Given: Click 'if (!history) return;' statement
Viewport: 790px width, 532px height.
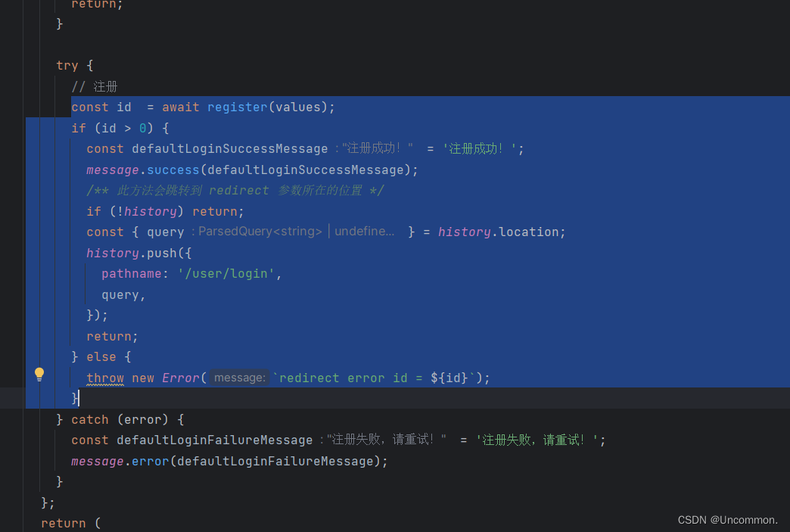Looking at the screenshot, I should tap(165, 212).
